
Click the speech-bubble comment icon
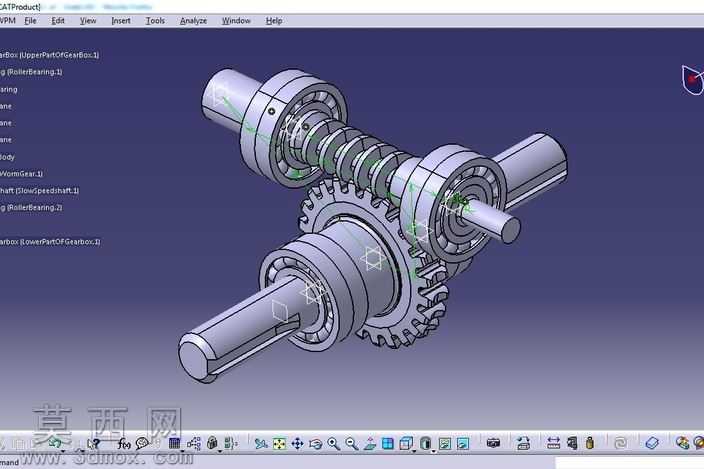[142, 444]
